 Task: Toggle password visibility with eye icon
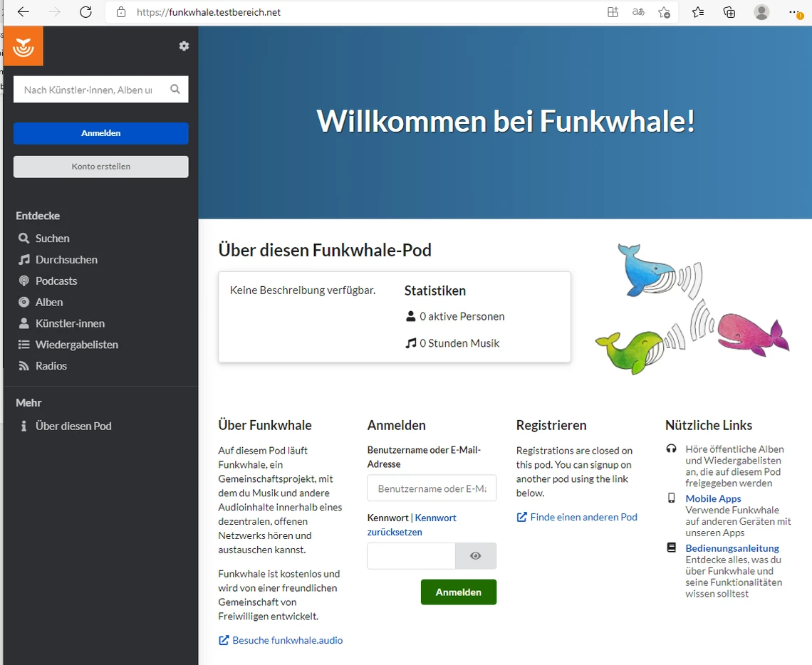[x=476, y=556]
